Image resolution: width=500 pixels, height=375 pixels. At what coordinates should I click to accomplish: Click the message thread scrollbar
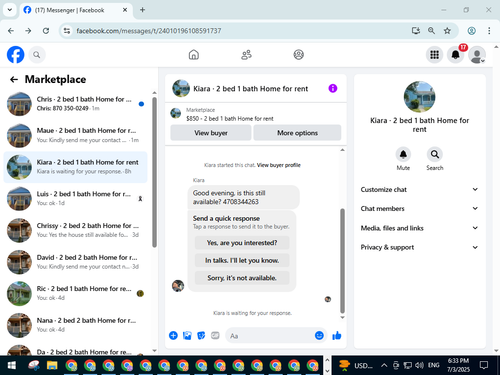click(342, 260)
